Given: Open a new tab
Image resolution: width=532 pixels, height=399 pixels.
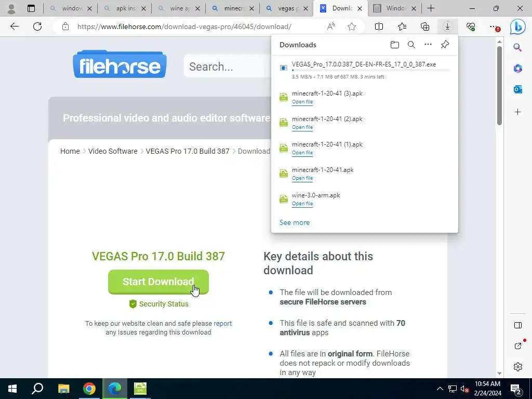Looking at the screenshot, I should tap(431, 8).
